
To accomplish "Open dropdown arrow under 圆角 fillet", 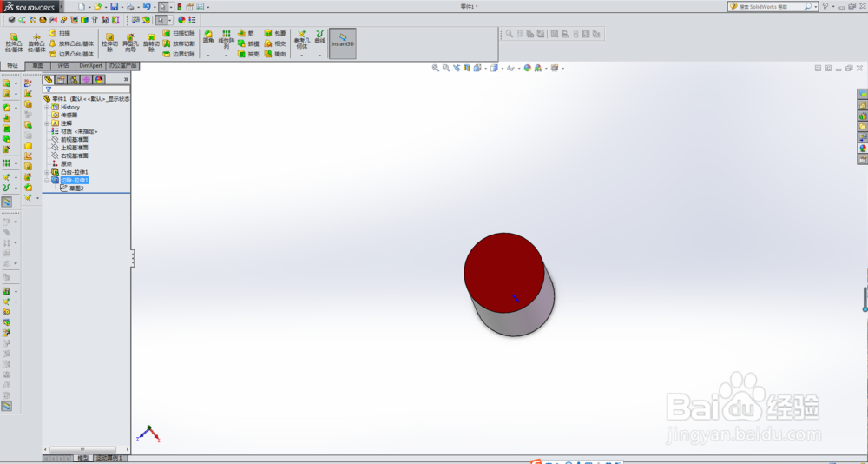I will click(x=208, y=56).
